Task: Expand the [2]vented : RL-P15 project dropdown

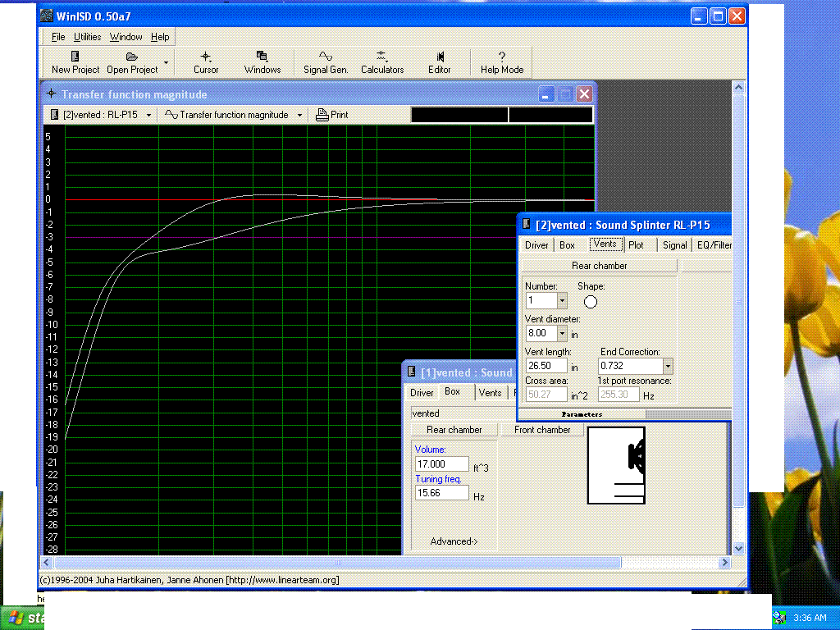Action: click(149, 115)
